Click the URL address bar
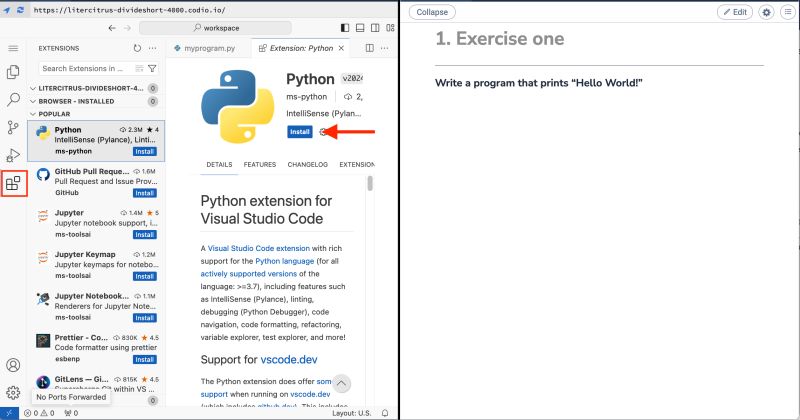 click(129, 10)
